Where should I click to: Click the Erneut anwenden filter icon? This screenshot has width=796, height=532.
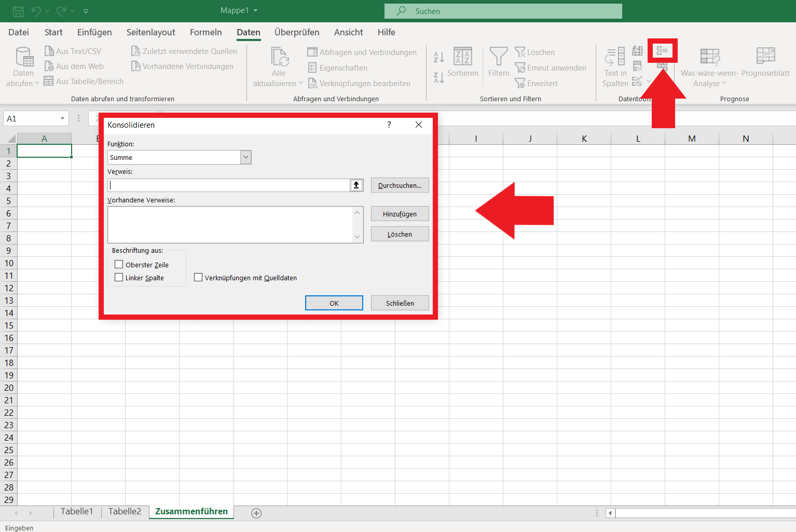coord(520,67)
